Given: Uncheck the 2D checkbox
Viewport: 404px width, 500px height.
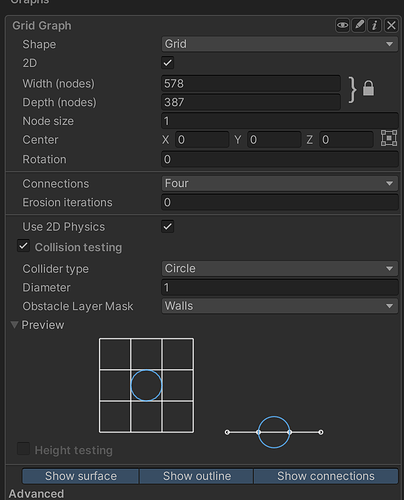Looking at the screenshot, I should point(168,63).
